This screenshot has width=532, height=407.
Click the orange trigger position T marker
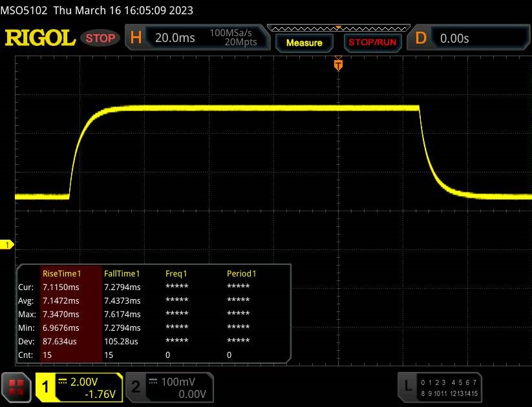[x=338, y=65]
